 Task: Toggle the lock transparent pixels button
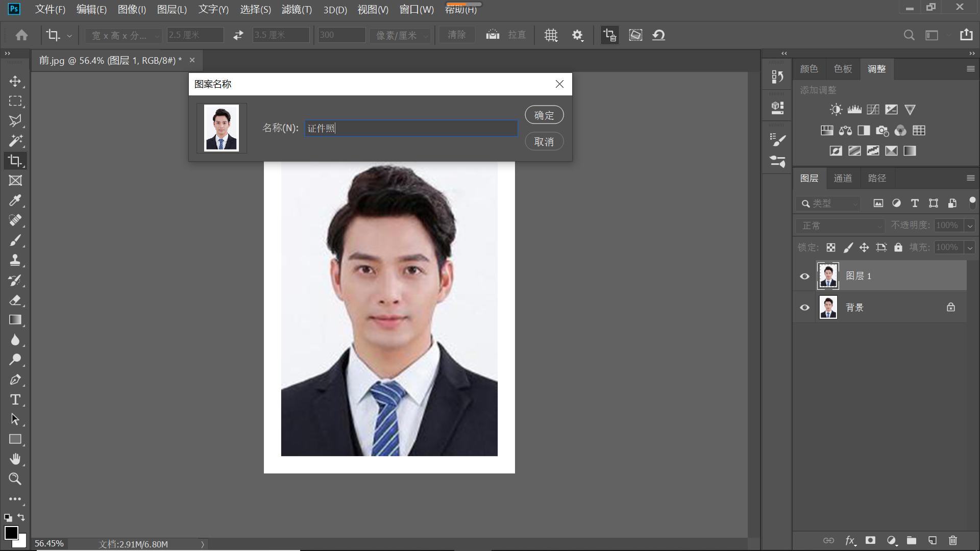(831, 247)
